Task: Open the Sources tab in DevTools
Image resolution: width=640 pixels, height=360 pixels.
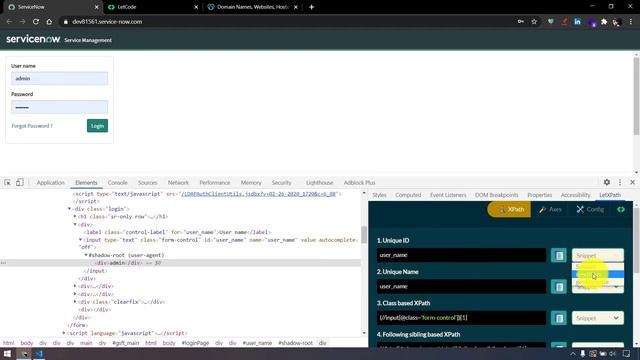Action: coord(147,182)
